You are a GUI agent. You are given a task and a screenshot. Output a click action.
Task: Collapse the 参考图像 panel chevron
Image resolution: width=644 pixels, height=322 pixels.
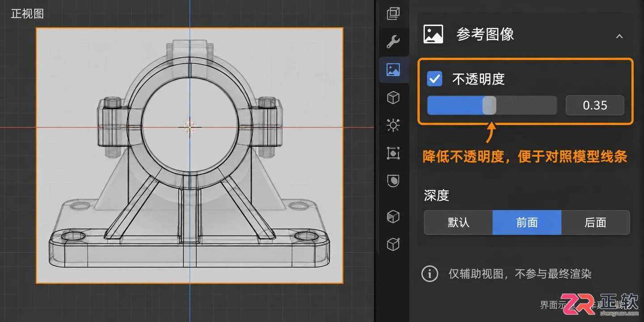[619, 36]
